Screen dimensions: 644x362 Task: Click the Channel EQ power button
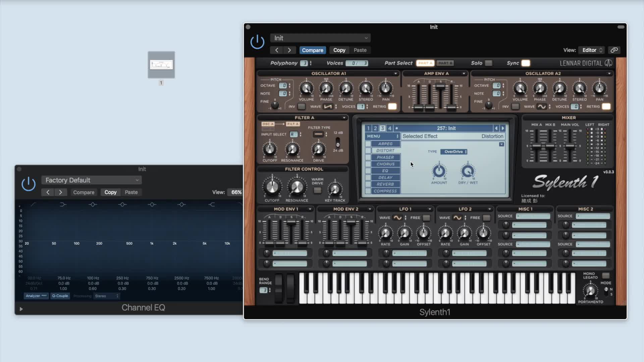pos(29,184)
